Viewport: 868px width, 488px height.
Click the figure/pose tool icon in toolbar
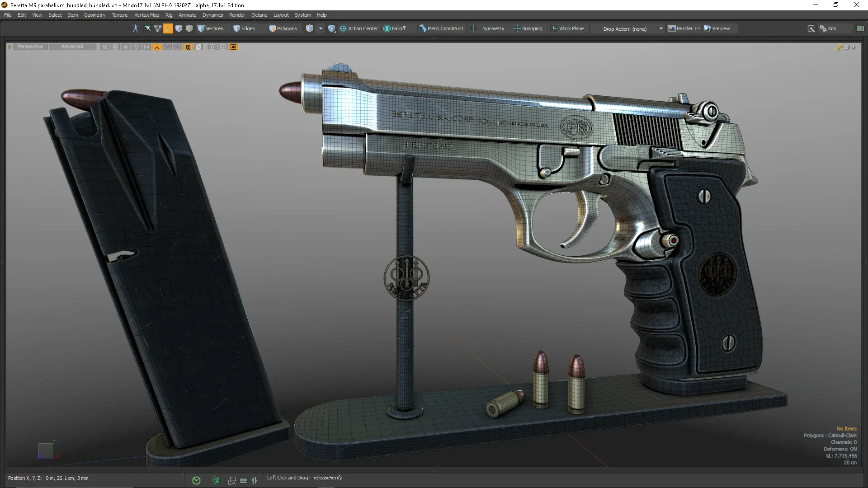point(135,28)
